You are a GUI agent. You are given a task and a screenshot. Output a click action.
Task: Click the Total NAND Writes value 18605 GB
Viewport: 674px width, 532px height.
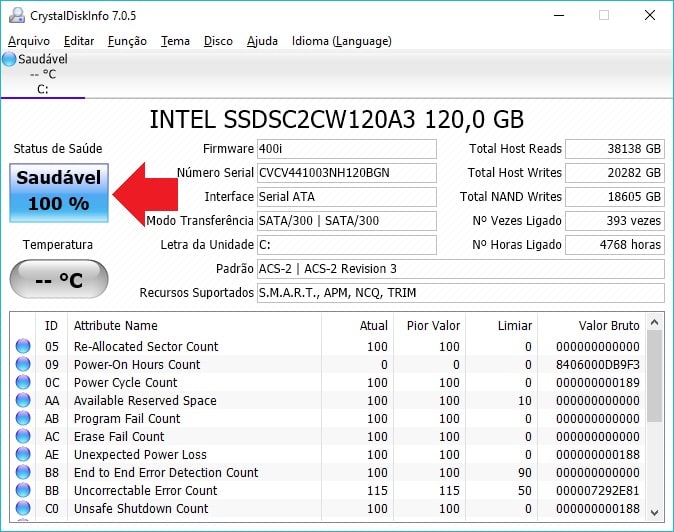click(x=615, y=197)
